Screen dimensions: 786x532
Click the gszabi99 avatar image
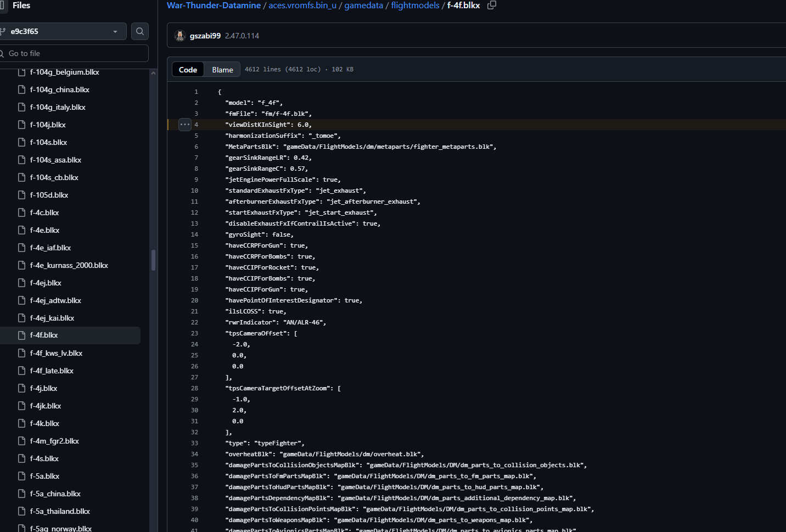[180, 36]
